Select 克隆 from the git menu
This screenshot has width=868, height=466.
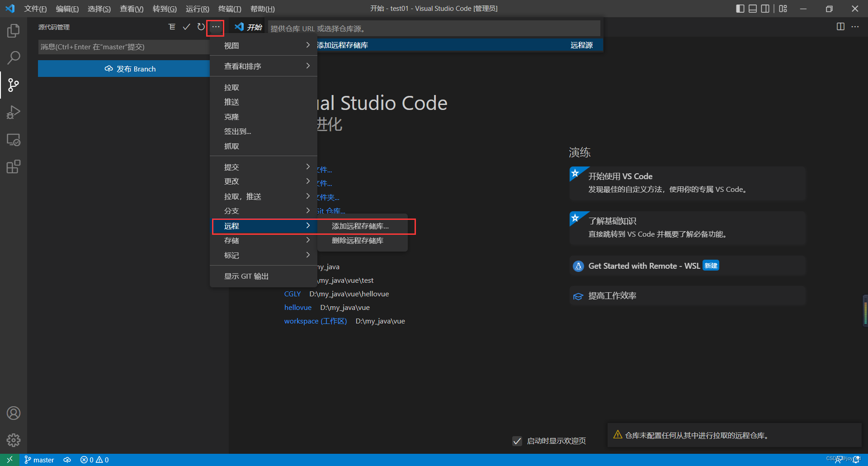click(264, 117)
